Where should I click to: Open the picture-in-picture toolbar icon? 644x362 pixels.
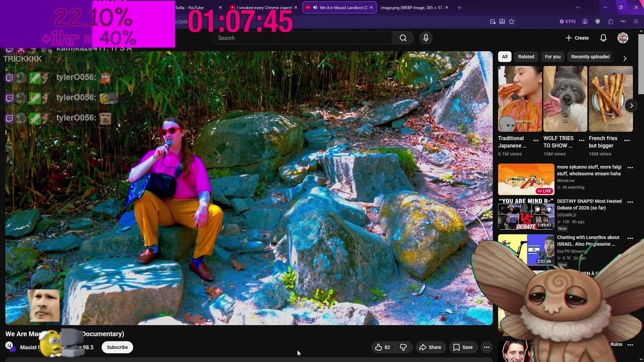pos(493,22)
